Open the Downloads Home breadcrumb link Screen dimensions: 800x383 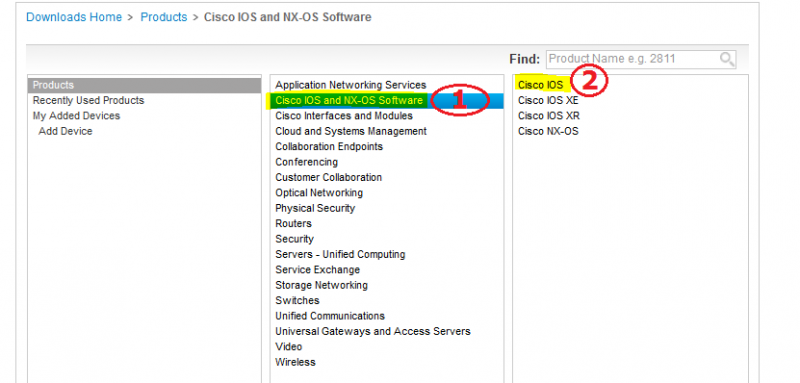click(74, 17)
